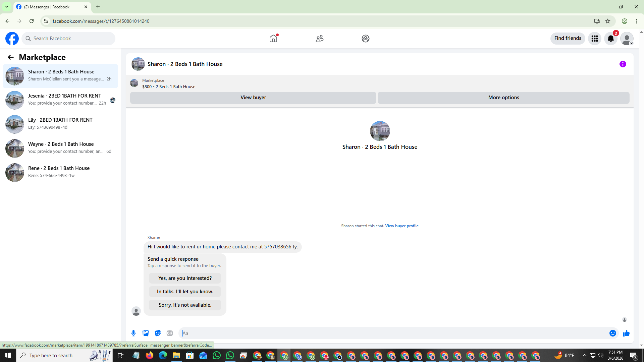Screen dimensions: 644x362
Task: Go back from Marketplace with arrow
Action: (x=11, y=57)
